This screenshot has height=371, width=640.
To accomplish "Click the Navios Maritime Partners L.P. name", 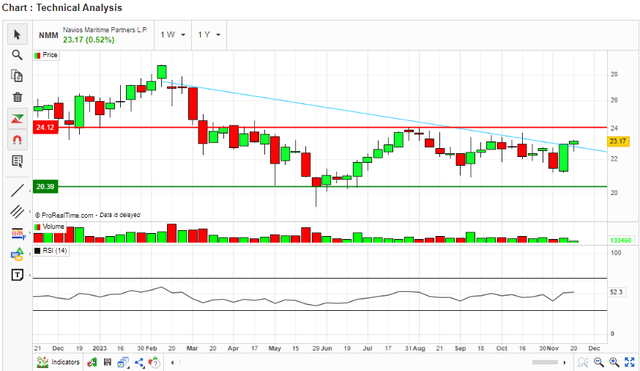I will tap(105, 30).
